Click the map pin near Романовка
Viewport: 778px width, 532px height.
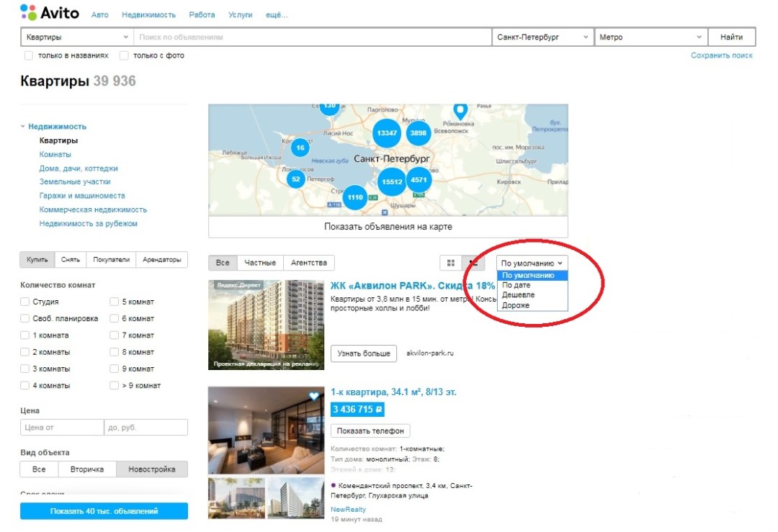(460, 110)
